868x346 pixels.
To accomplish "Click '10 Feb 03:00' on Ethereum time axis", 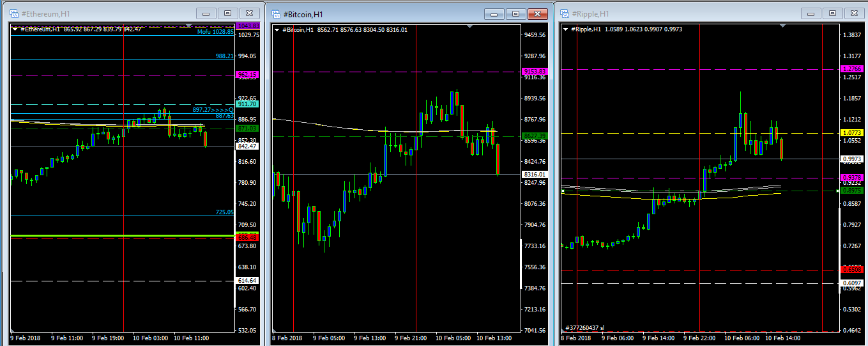I will [x=151, y=337].
